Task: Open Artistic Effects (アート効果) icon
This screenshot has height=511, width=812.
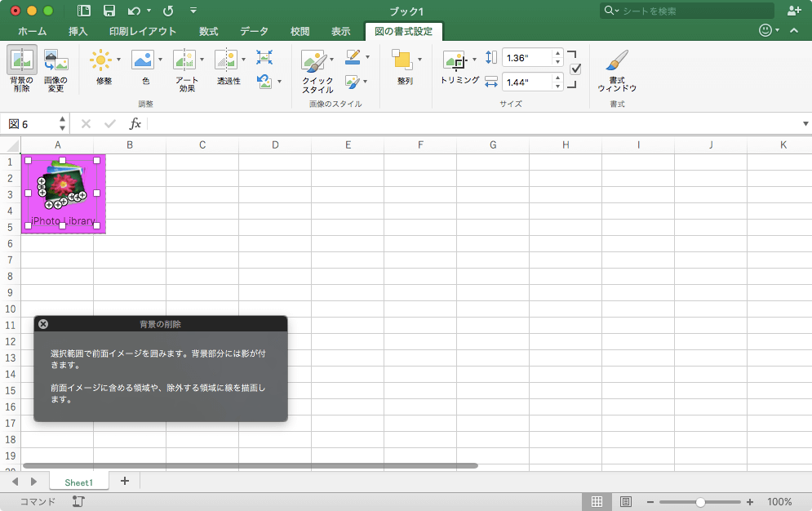Action: pyautogui.click(x=184, y=60)
